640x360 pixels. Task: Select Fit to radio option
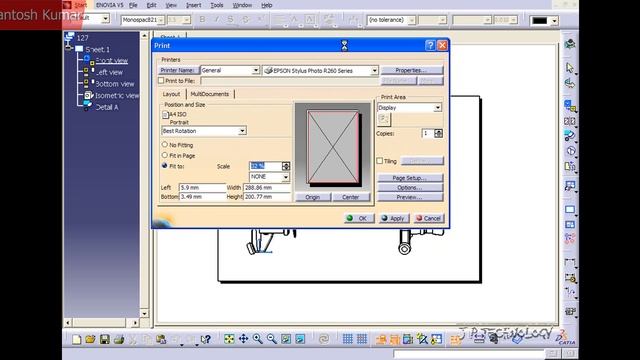[164, 166]
